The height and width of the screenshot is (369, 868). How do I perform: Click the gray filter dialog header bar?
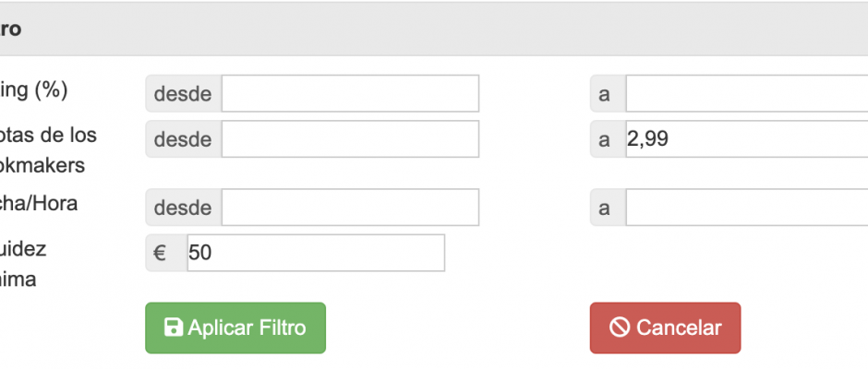434,29
